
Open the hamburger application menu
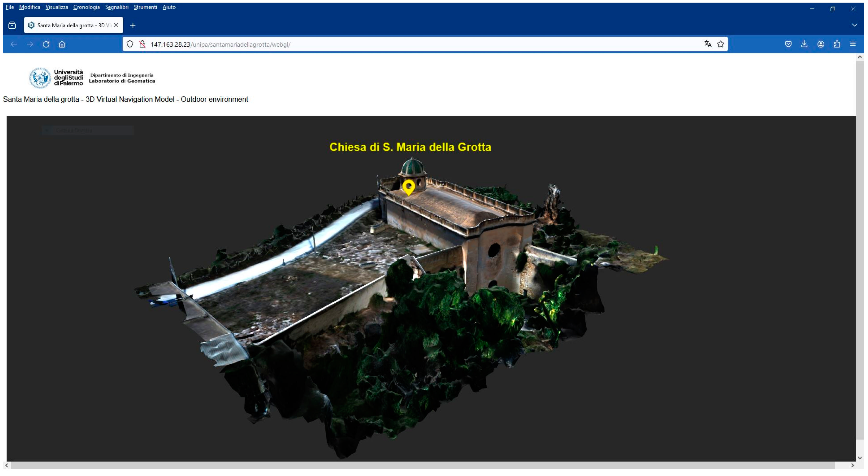(853, 44)
